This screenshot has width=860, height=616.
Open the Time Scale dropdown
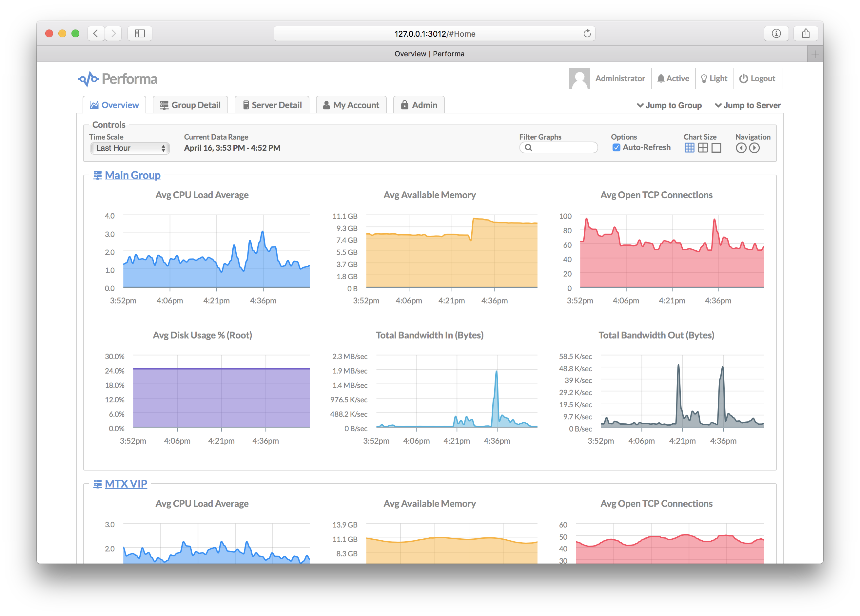(130, 148)
